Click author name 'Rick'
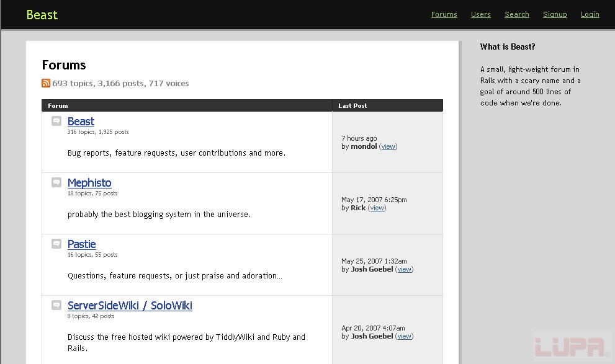This screenshot has width=615, height=364. pos(358,208)
